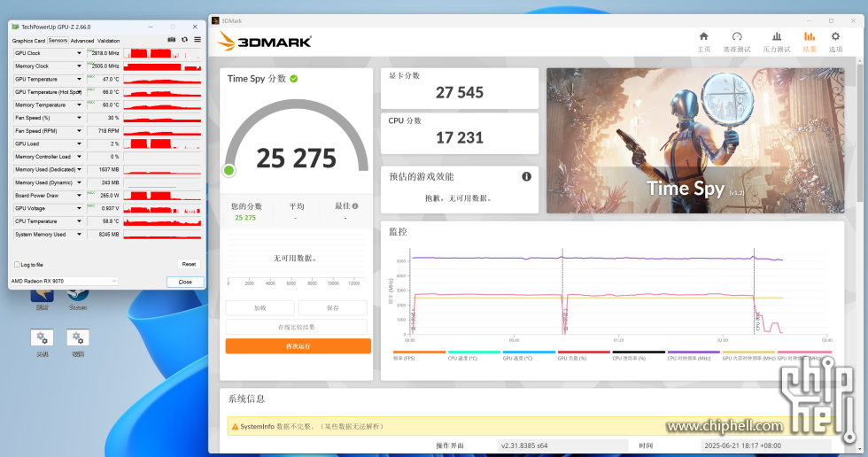Click info icon next to 最佳
Viewport: 868px width, 457px height.
[355, 205]
